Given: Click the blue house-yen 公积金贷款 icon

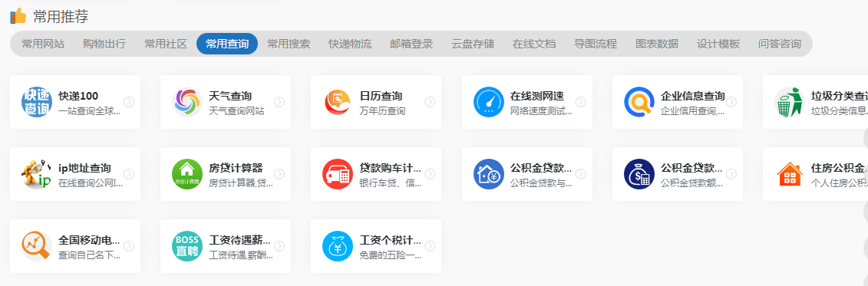Looking at the screenshot, I should pos(488,174).
